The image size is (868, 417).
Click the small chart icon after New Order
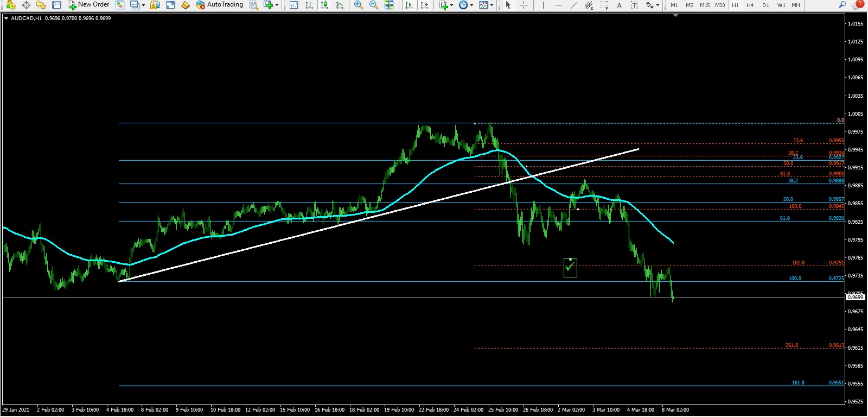(120, 5)
